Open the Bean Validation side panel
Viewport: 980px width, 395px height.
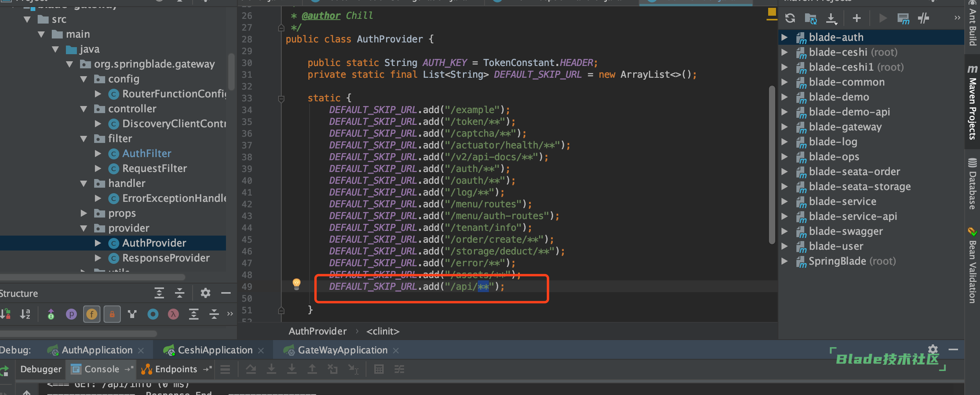coord(973,265)
